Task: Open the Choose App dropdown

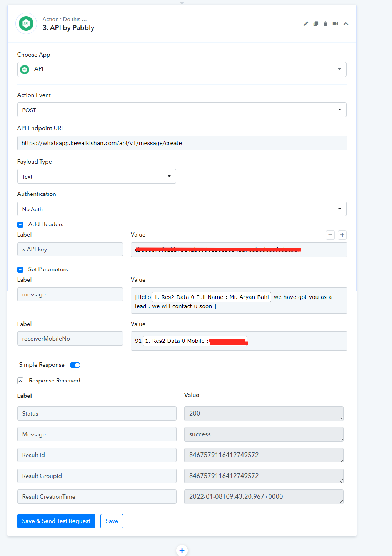Action: coord(182,69)
